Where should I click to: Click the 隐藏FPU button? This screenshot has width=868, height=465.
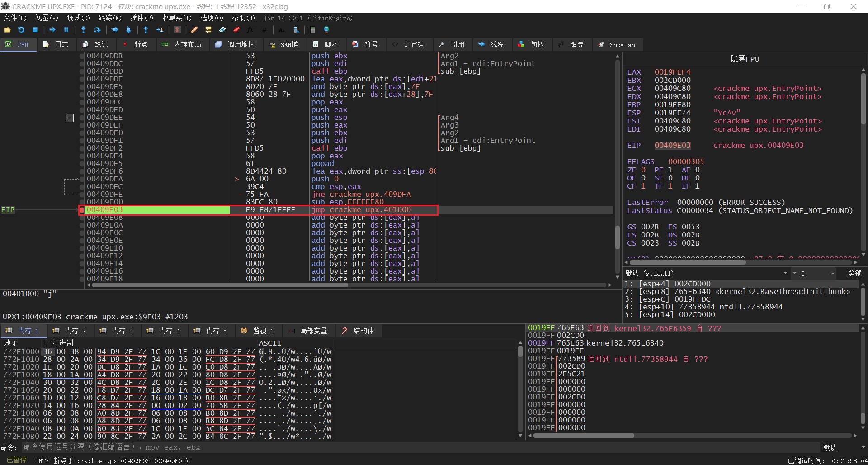745,59
